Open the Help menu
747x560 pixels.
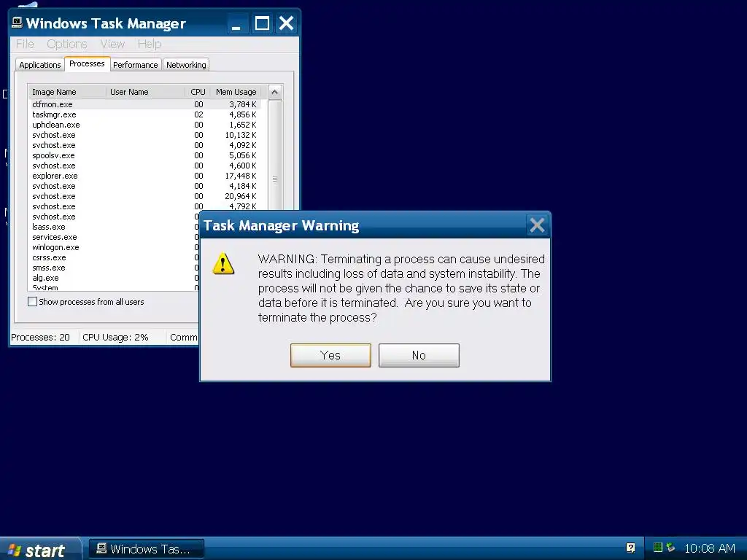click(150, 44)
